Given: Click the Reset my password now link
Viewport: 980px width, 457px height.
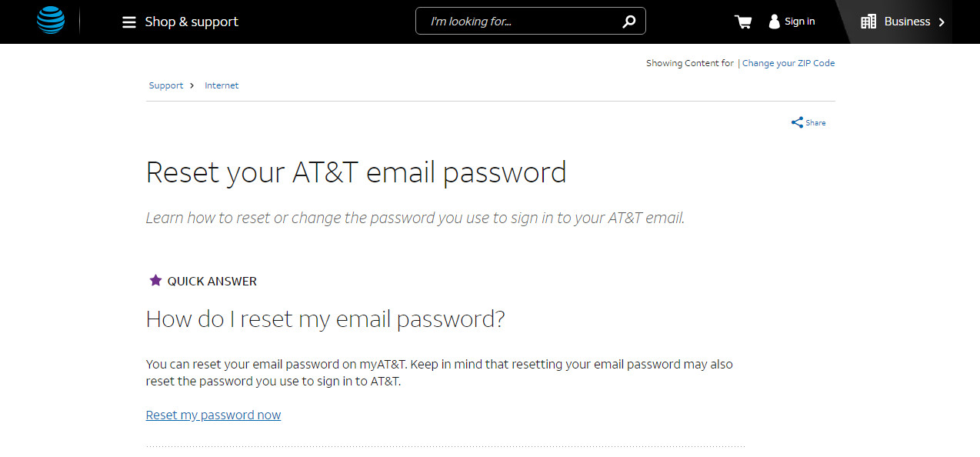Looking at the screenshot, I should pos(213,415).
